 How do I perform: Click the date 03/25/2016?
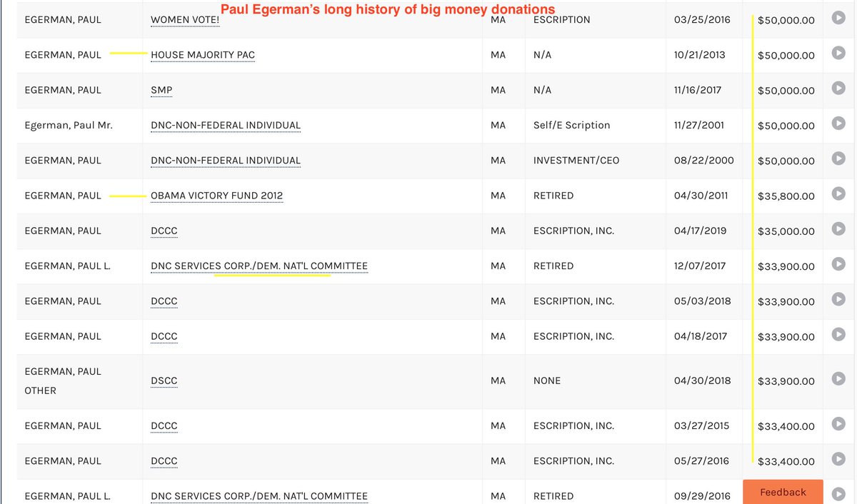pos(702,20)
